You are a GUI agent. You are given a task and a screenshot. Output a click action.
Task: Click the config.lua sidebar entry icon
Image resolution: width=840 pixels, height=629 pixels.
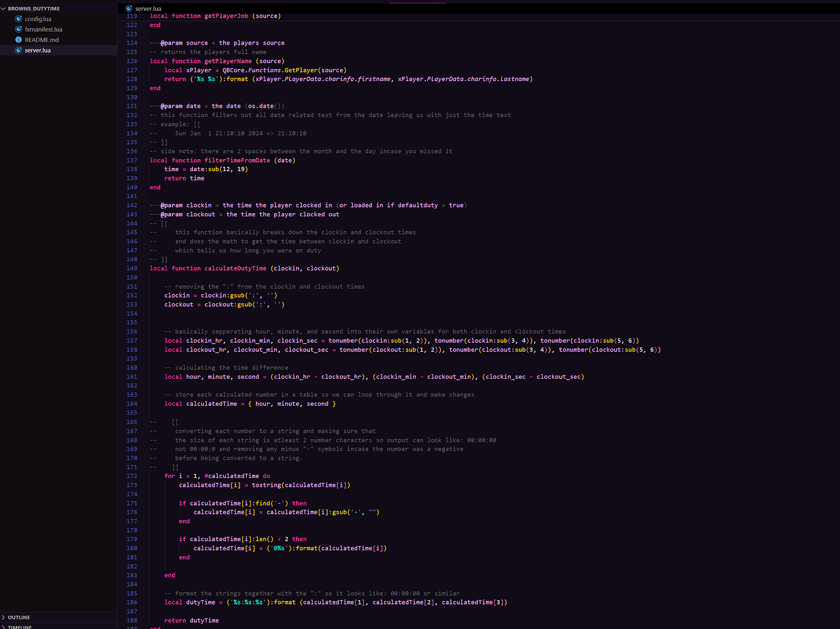(x=18, y=19)
